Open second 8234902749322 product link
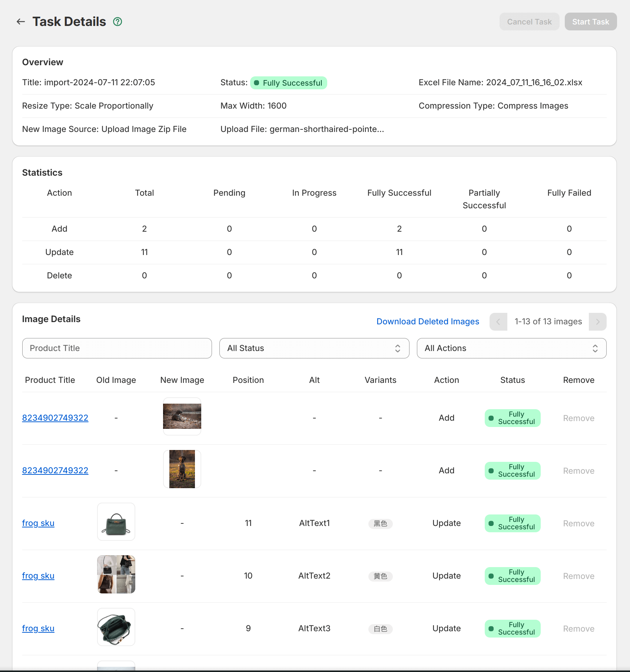 (55, 471)
